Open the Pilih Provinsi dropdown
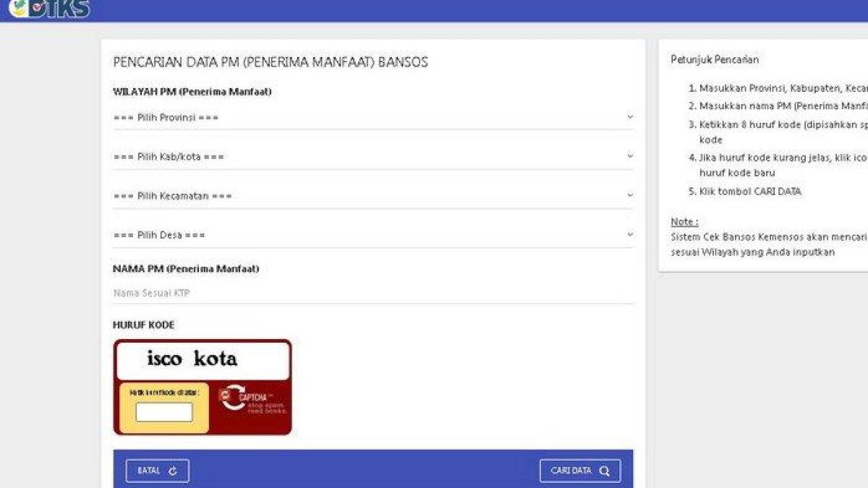The image size is (868, 488). click(289, 116)
